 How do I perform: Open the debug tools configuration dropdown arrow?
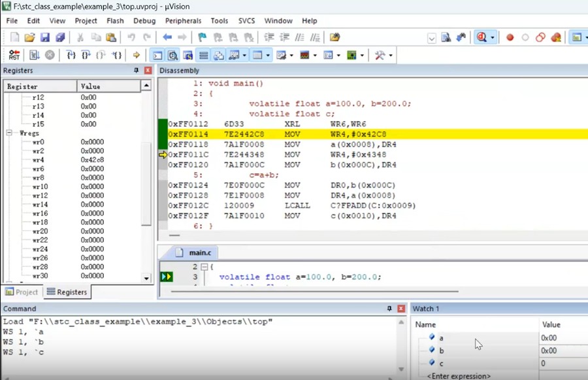tap(391, 56)
